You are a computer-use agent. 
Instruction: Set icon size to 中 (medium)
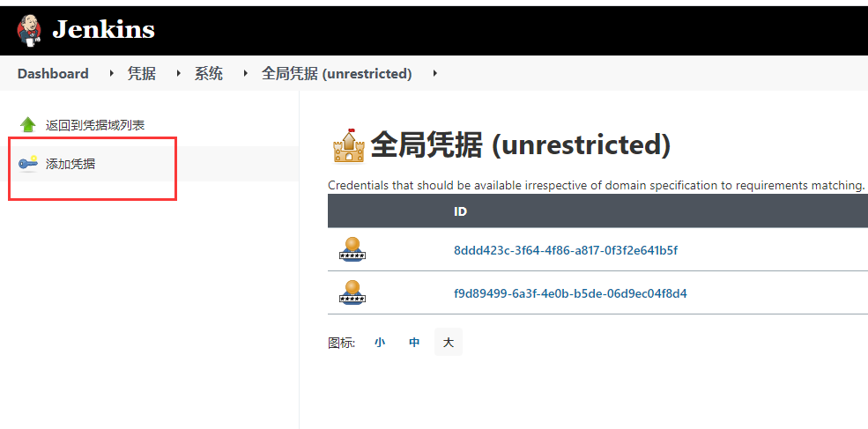tap(414, 343)
